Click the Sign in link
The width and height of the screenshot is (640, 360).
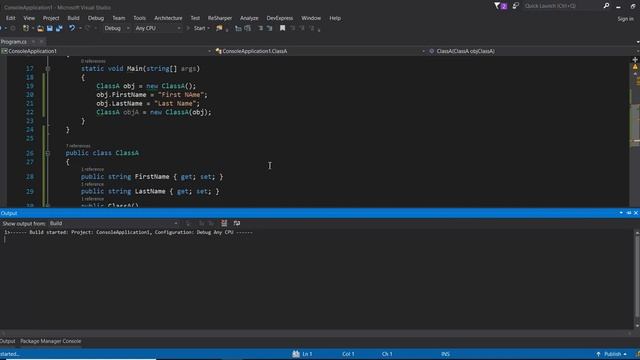625,19
